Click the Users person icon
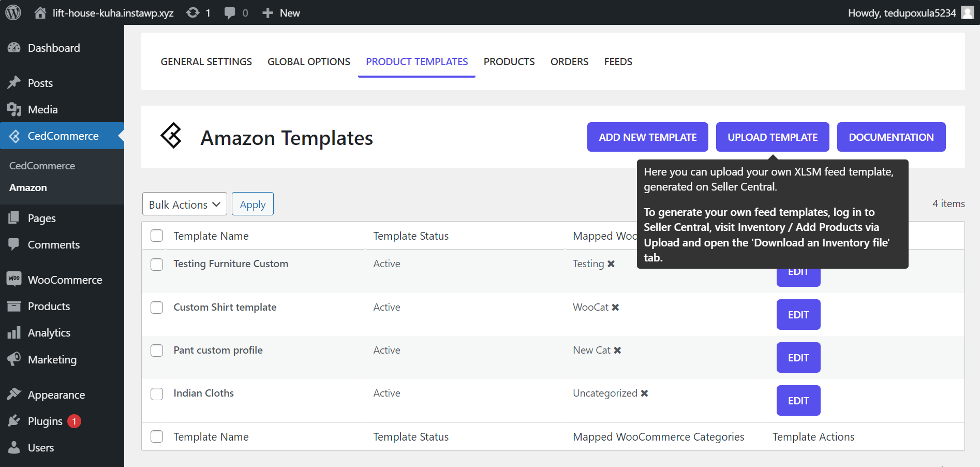This screenshot has width=980, height=467. tap(14, 447)
